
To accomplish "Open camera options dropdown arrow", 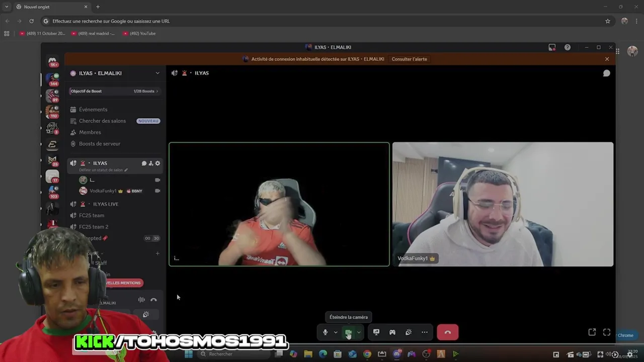I will 359,332.
